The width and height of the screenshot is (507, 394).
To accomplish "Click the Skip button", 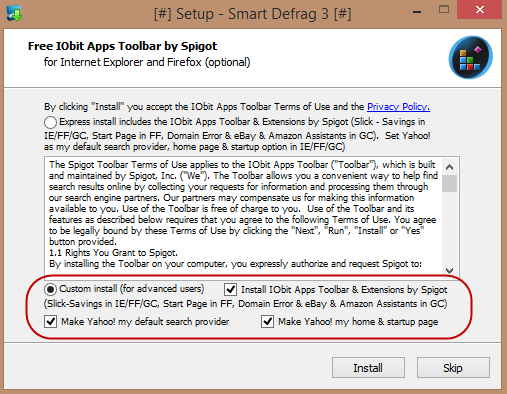I will click(x=453, y=368).
